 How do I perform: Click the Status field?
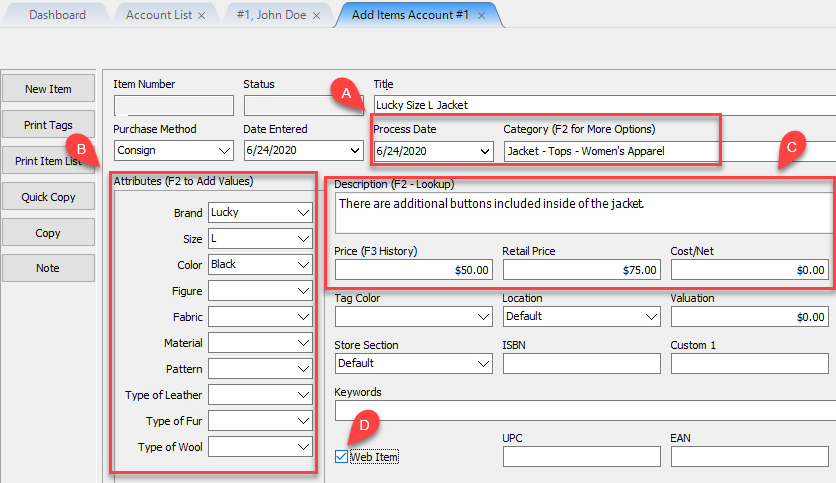coord(303,105)
